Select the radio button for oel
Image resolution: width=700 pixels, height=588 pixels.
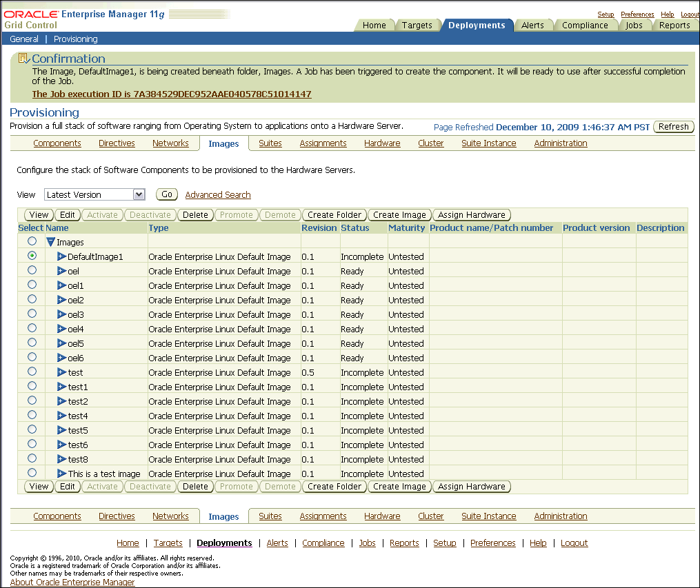(32, 270)
